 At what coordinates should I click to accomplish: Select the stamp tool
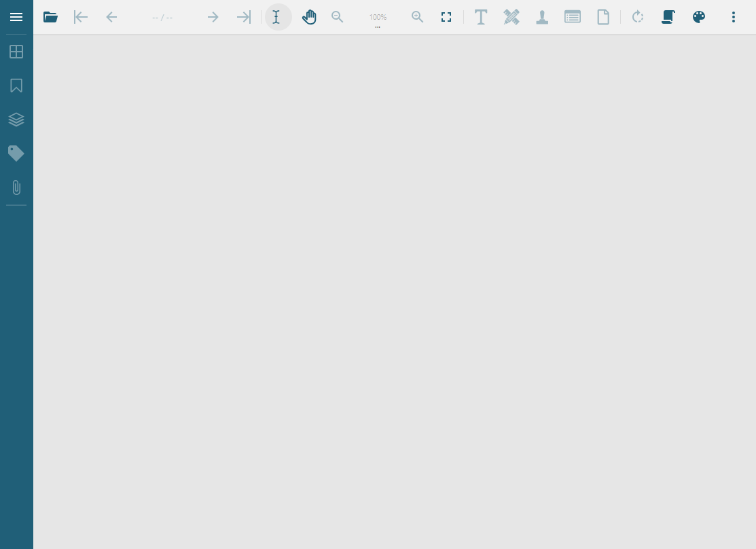(542, 17)
